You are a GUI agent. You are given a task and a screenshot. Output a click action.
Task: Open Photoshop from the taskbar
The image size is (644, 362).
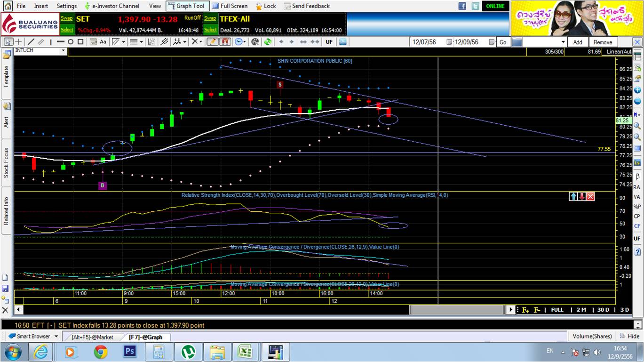click(x=129, y=352)
